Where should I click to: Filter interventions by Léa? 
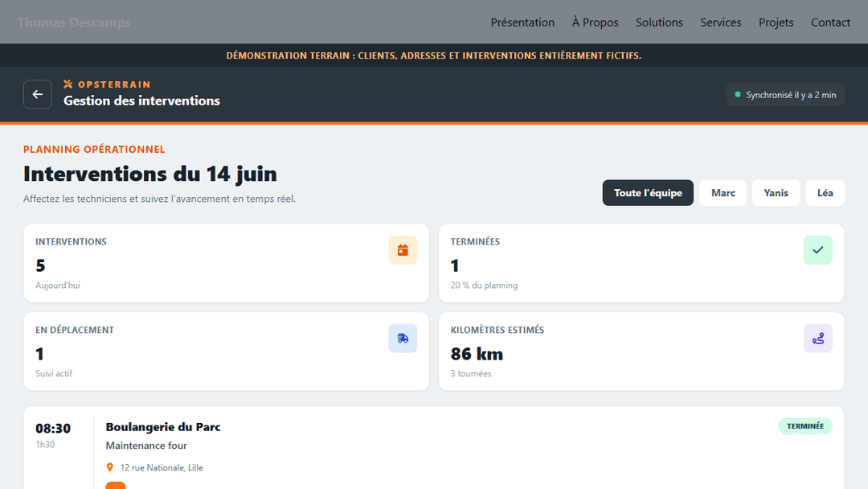coord(825,193)
